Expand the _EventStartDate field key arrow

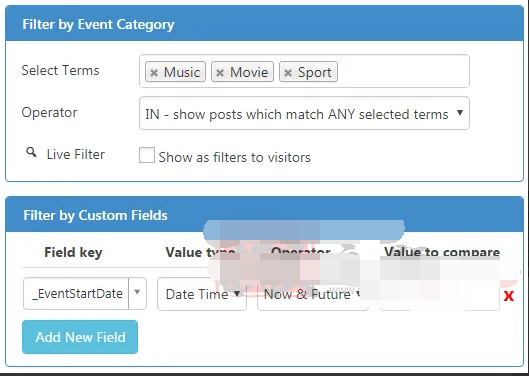pyautogui.click(x=137, y=293)
